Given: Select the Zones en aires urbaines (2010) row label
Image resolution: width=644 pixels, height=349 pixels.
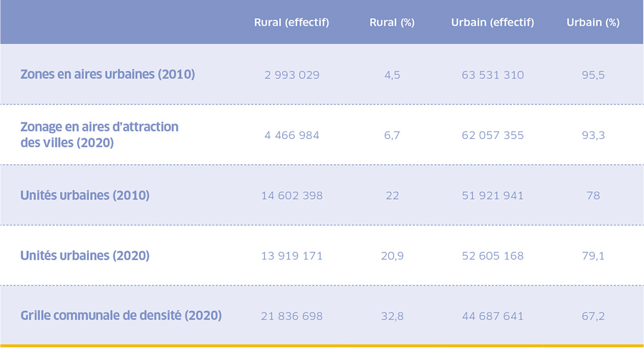Looking at the screenshot, I should coord(108,74).
